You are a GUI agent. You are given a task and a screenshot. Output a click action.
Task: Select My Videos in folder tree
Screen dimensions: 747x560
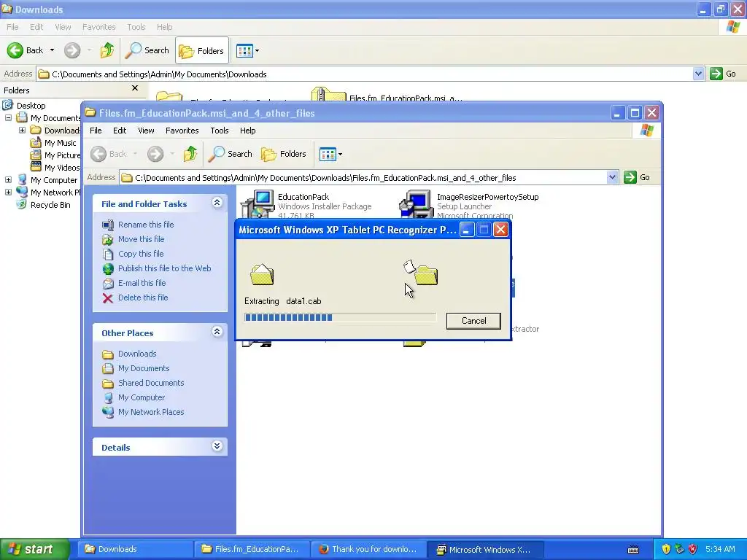click(x=62, y=168)
